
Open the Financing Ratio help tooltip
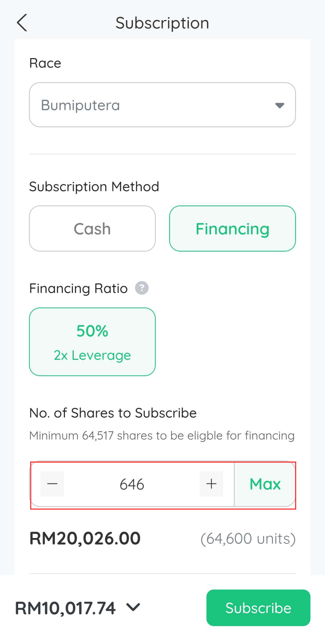coord(142,288)
